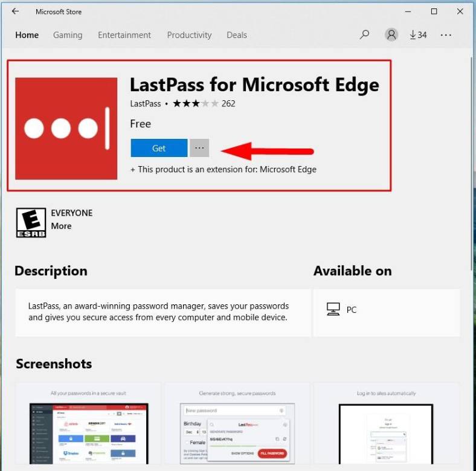This screenshot has width=476, height=471.
Task: Click the Free price label
Action: tap(141, 124)
